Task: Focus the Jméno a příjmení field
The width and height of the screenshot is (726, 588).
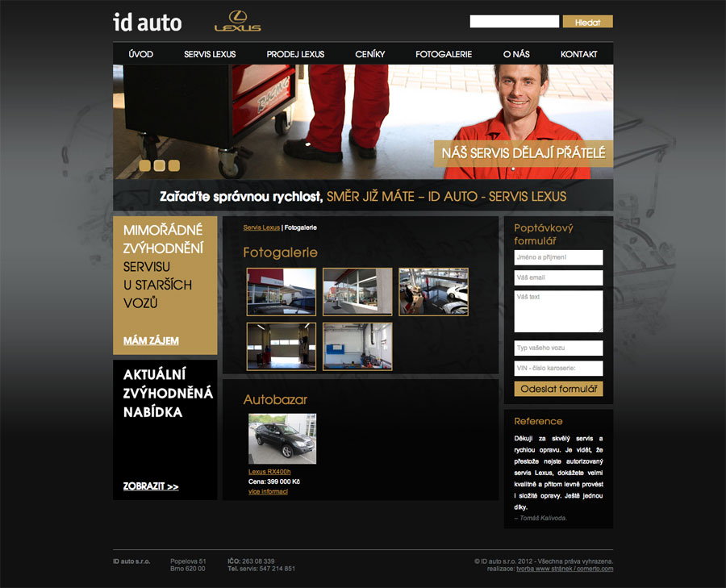Action: 558,257
